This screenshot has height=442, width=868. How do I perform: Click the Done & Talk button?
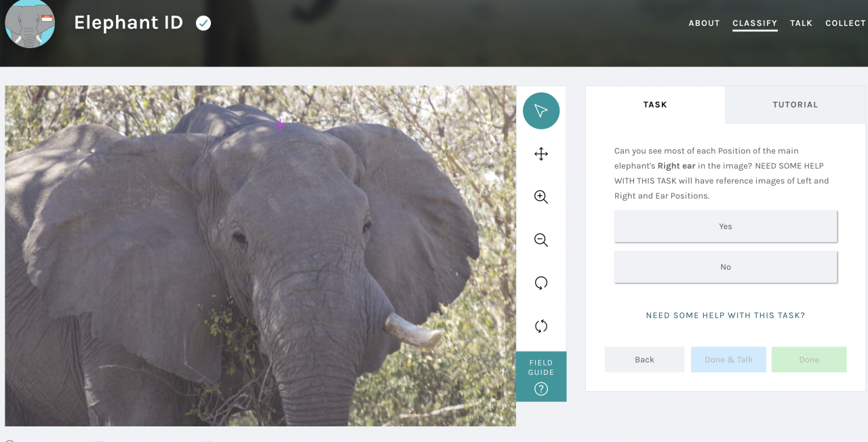pyautogui.click(x=728, y=359)
